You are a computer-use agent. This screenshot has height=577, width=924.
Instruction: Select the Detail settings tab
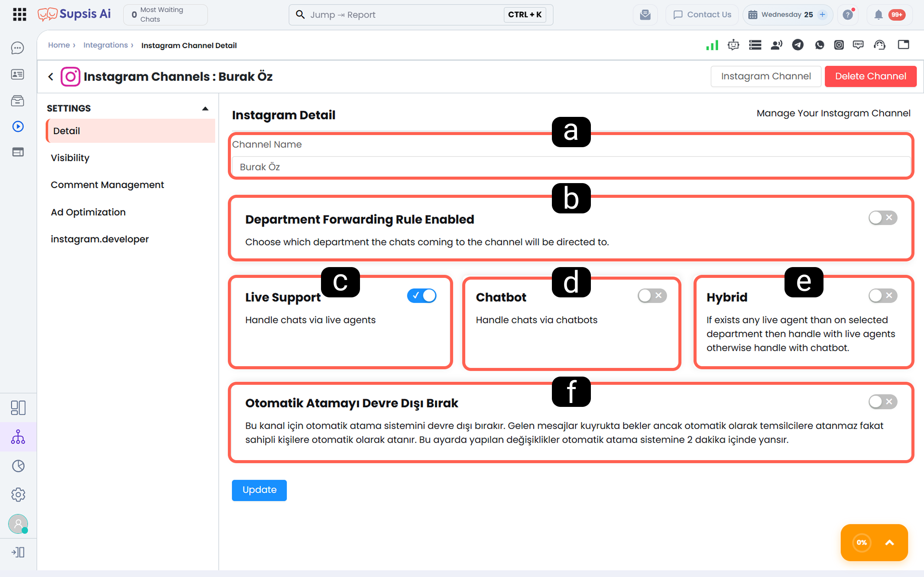tap(130, 131)
